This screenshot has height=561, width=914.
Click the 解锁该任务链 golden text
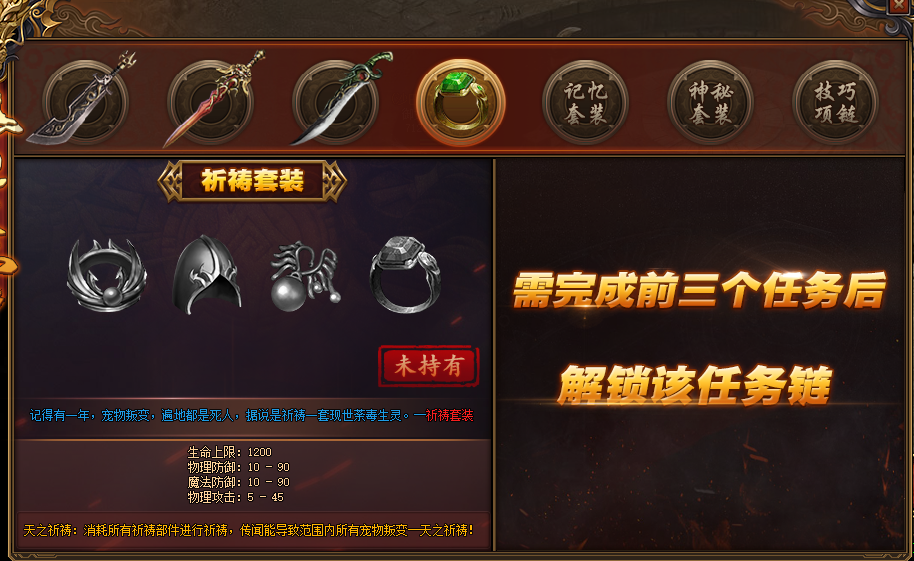[x=694, y=385]
